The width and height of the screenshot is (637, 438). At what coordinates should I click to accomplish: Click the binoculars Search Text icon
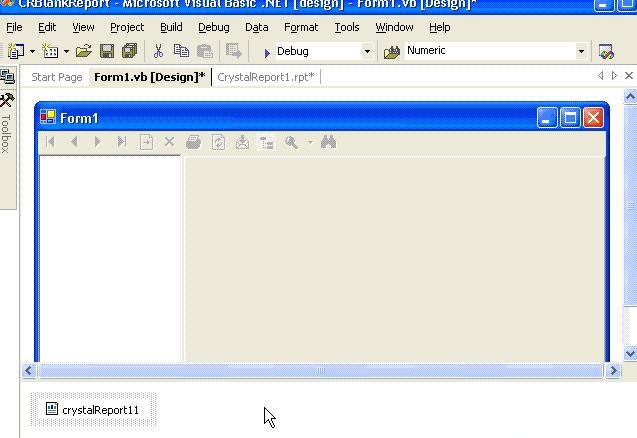328,142
